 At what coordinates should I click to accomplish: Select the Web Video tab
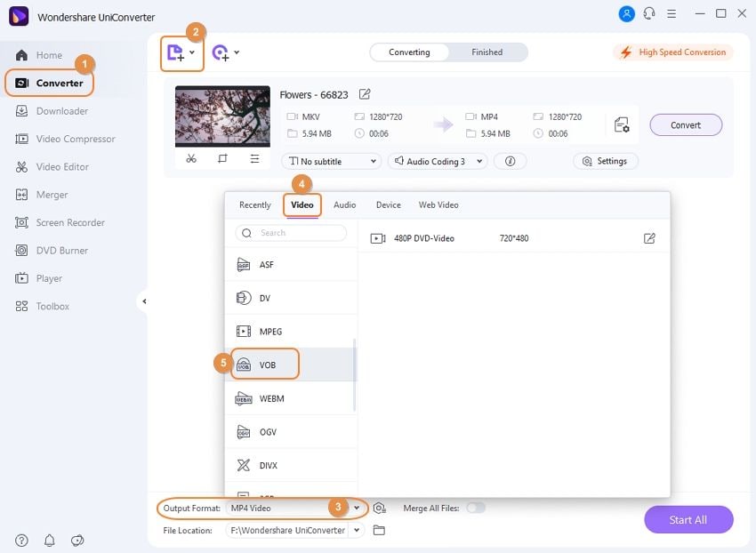[x=438, y=204]
